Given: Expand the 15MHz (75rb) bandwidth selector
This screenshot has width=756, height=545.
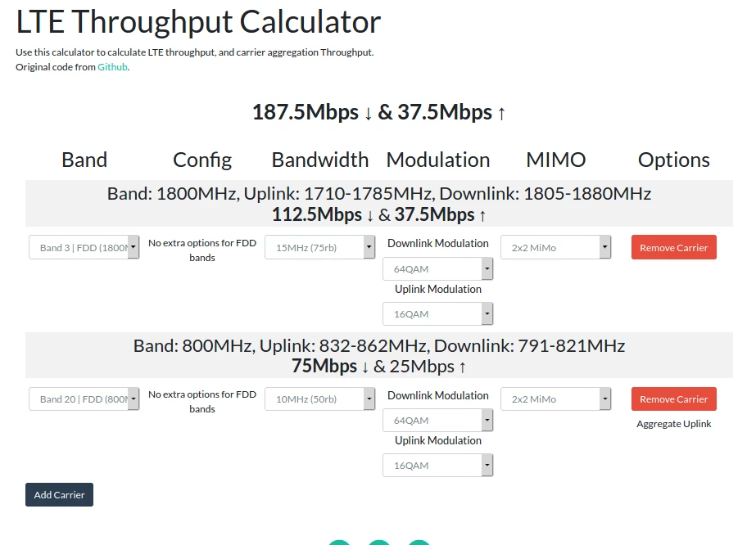Looking at the screenshot, I should coord(319,247).
